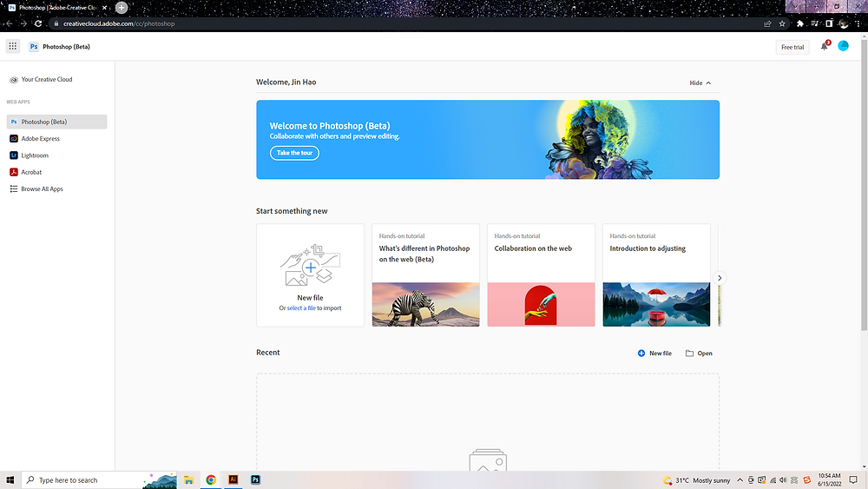The width and height of the screenshot is (868, 489).
Task: Show hidden system tray icons
Action: pyautogui.click(x=740, y=480)
